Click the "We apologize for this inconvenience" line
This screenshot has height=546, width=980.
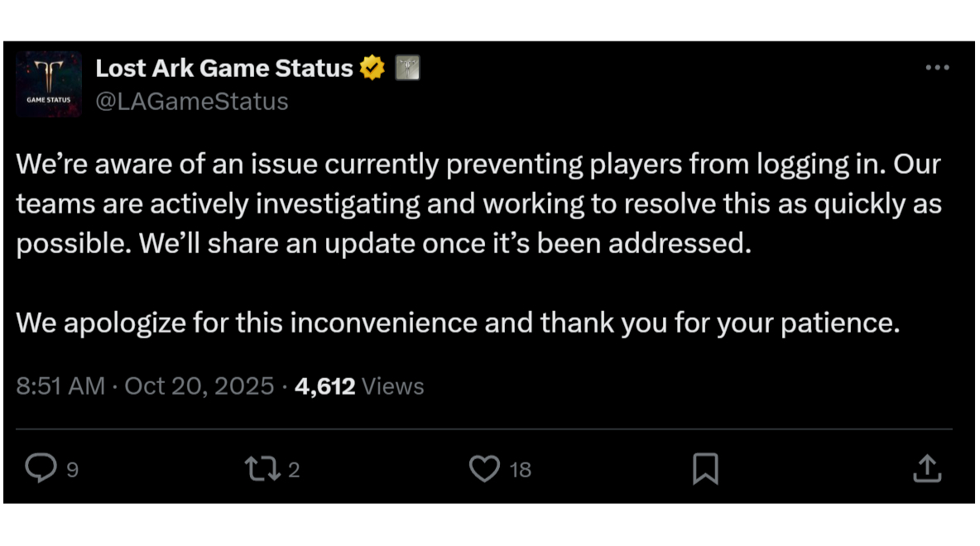(x=457, y=323)
